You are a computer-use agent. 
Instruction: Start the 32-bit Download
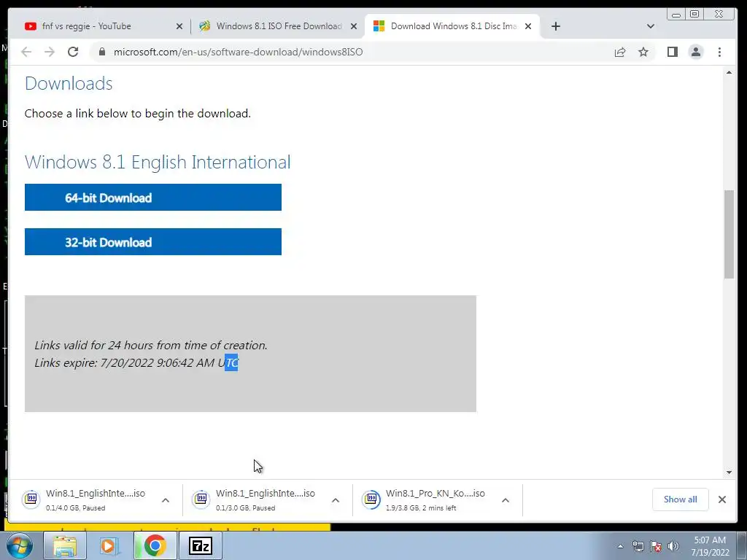(x=153, y=242)
